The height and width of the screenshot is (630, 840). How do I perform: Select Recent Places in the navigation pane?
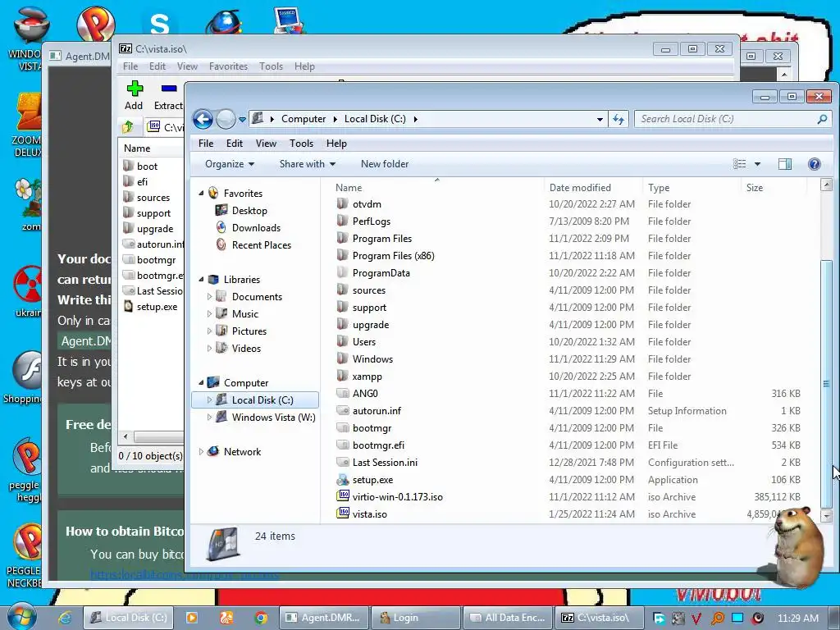[x=261, y=244]
